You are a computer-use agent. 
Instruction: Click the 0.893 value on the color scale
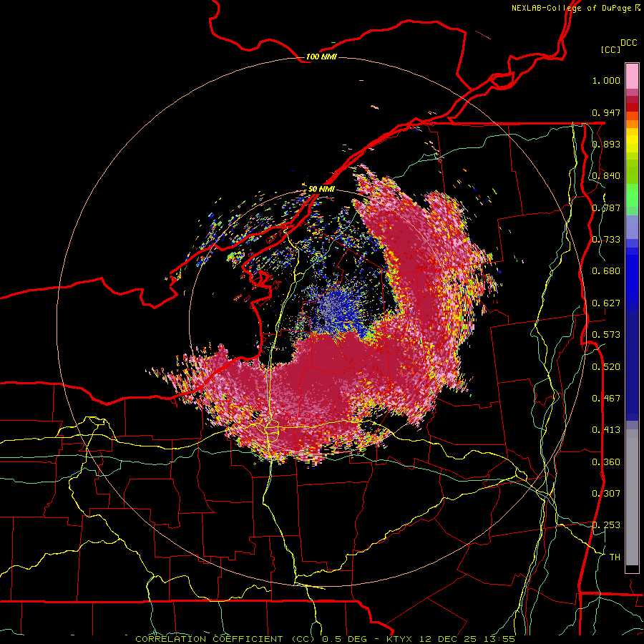(606, 144)
